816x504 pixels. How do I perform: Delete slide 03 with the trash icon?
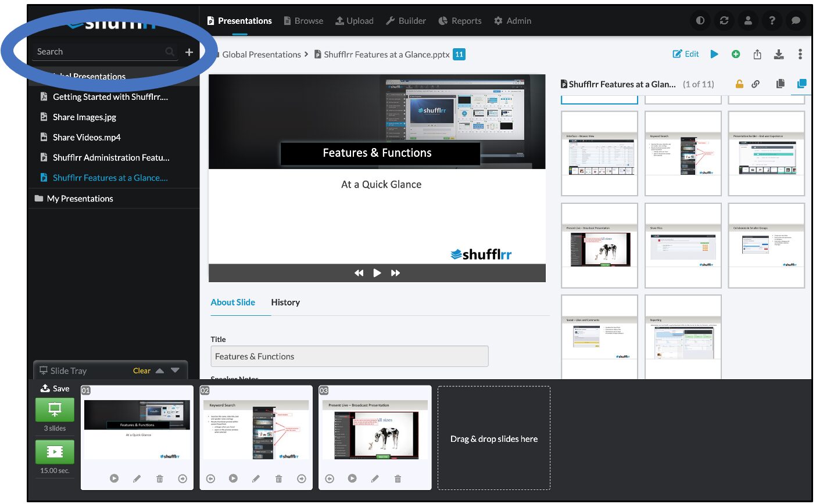398,478
